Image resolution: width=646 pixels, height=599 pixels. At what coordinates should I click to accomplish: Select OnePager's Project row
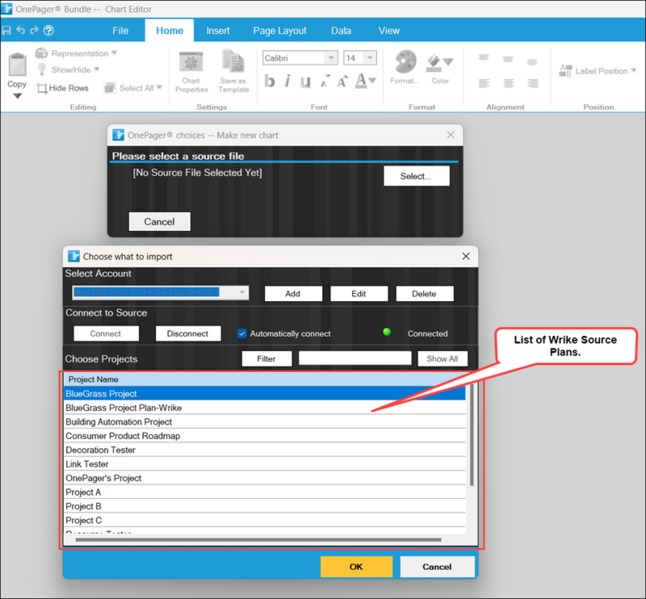tap(265, 477)
